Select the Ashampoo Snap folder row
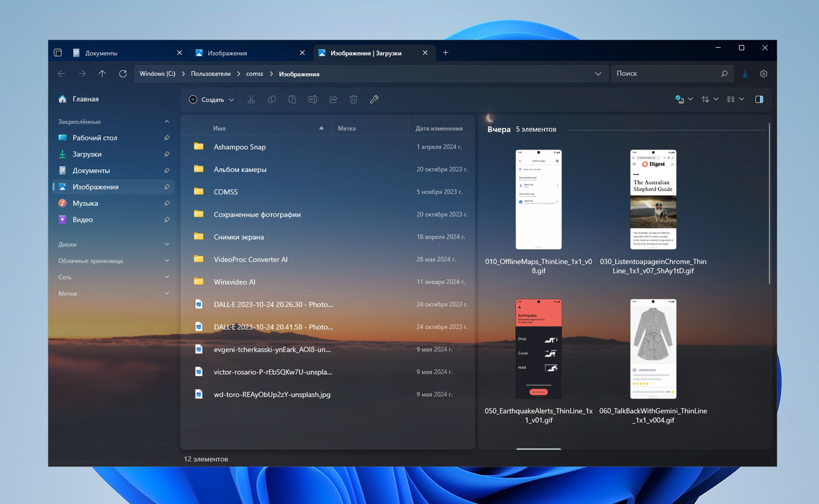Image resolution: width=819 pixels, height=504 pixels. pos(328,147)
